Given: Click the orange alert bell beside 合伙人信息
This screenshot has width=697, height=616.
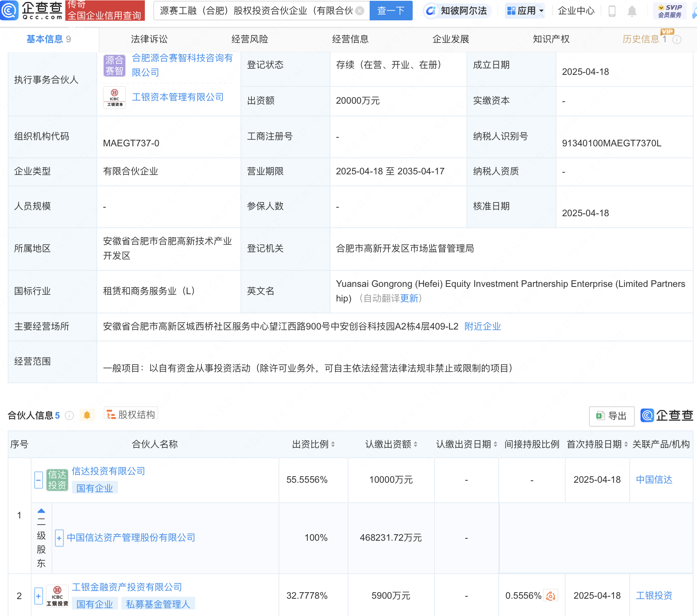Looking at the screenshot, I should pos(87,415).
